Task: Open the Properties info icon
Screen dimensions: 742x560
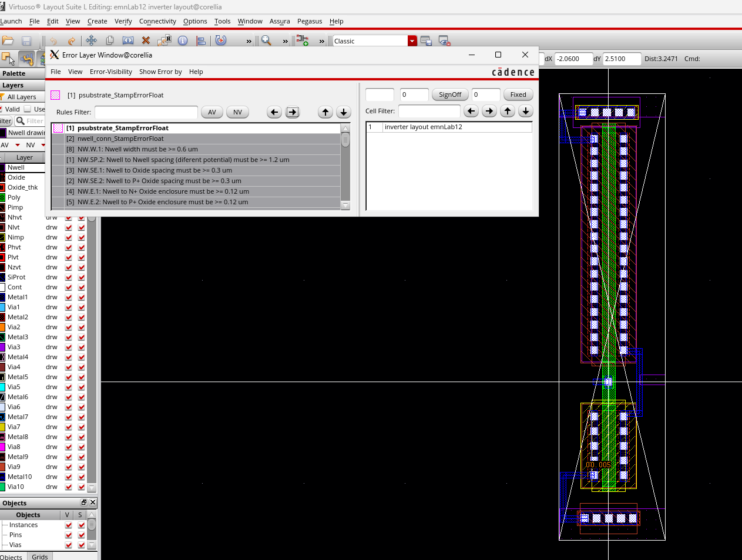Action: (x=183, y=41)
